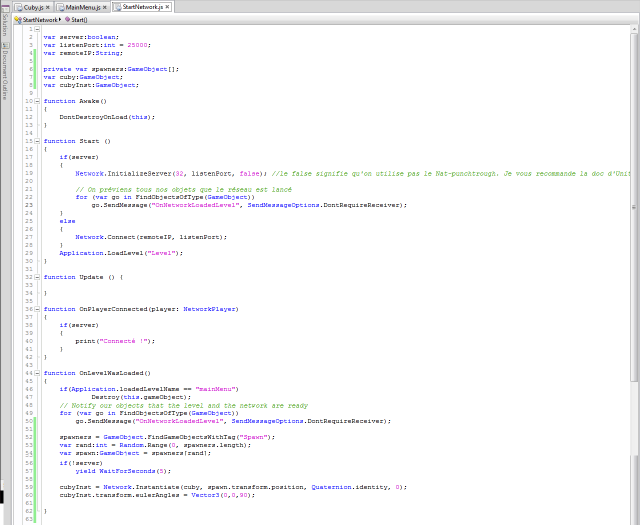Click the 'Network.Connect' call on line 27
Viewport: 640px width, 525px height.
[x=105, y=237]
